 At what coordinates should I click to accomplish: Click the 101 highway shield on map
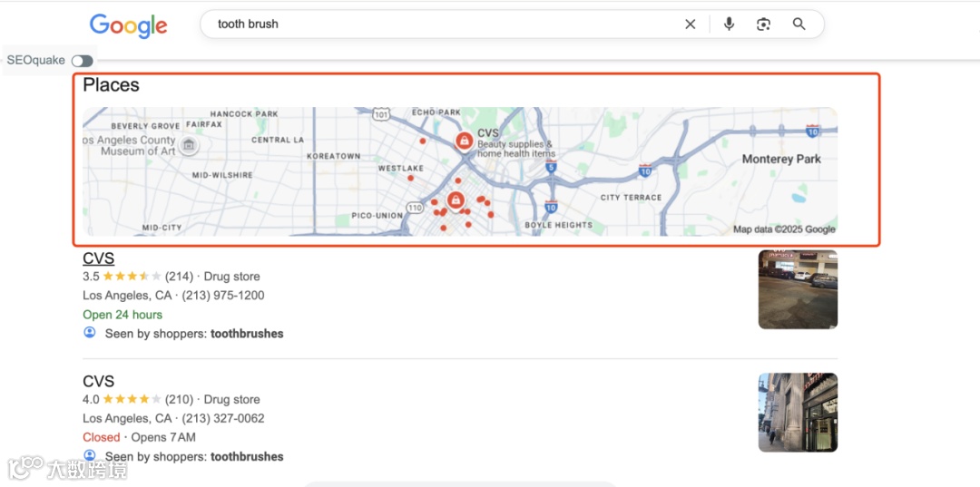[x=381, y=114]
